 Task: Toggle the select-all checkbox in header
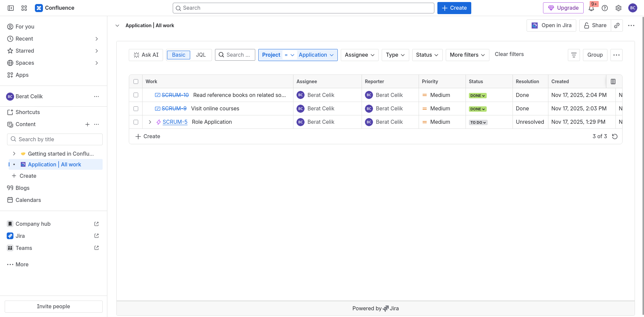[x=136, y=82]
